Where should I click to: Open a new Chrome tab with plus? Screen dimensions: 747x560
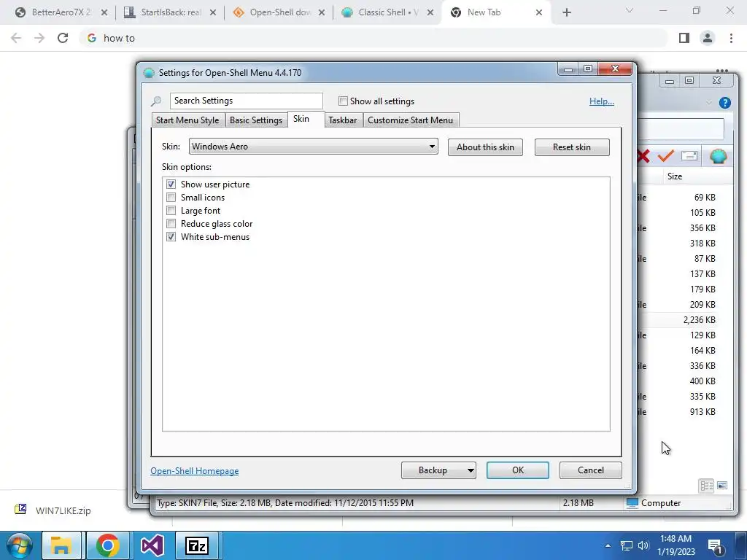(x=566, y=12)
